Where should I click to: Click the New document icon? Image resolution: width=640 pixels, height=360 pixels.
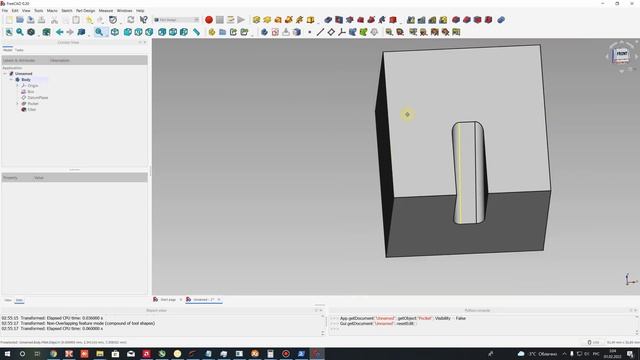click(x=9, y=20)
